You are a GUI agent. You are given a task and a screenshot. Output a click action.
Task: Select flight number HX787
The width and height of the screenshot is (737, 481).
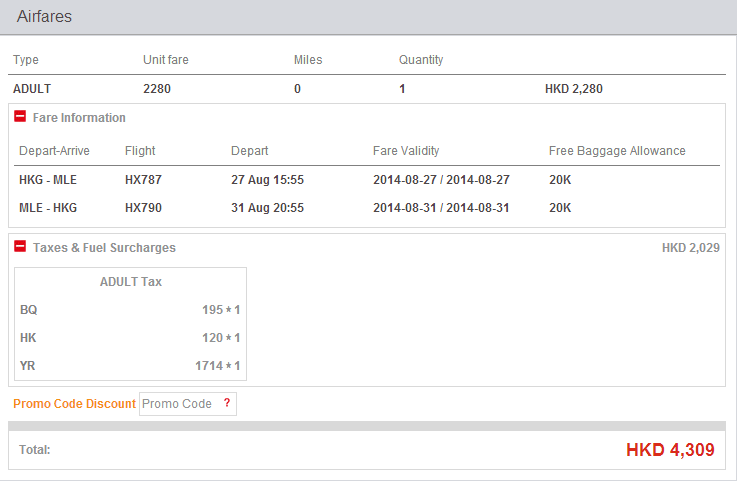coord(143,180)
